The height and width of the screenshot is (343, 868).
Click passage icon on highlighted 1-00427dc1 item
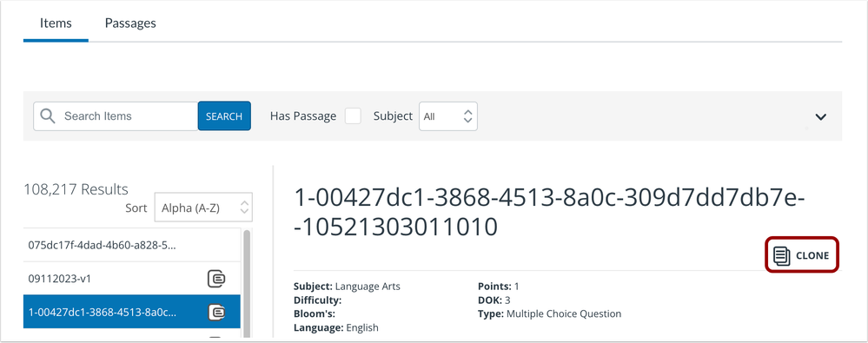tap(216, 313)
